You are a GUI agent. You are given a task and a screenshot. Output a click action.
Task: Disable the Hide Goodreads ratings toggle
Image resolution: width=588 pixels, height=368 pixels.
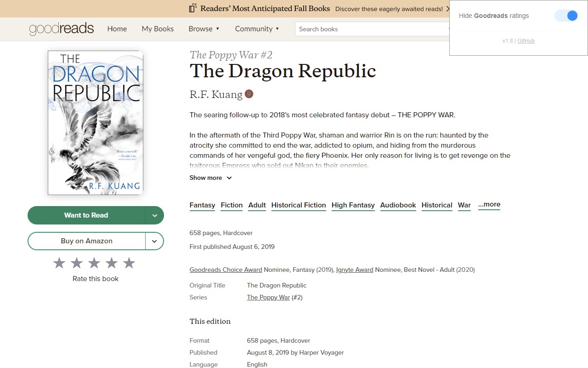565,15
